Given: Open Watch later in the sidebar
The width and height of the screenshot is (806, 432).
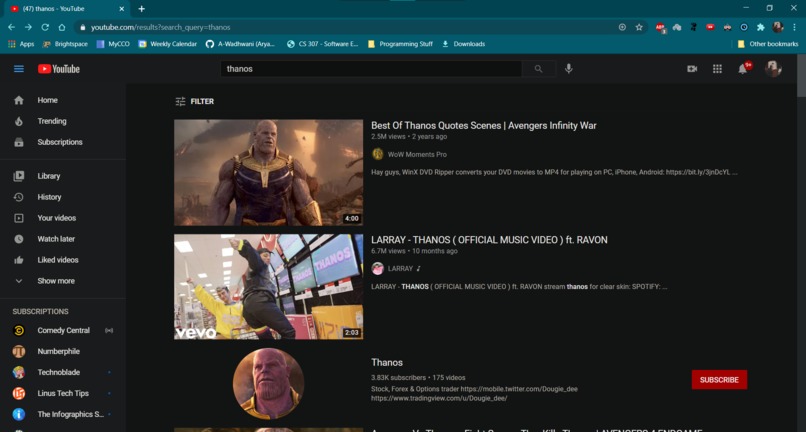Looking at the screenshot, I should pos(63,239).
